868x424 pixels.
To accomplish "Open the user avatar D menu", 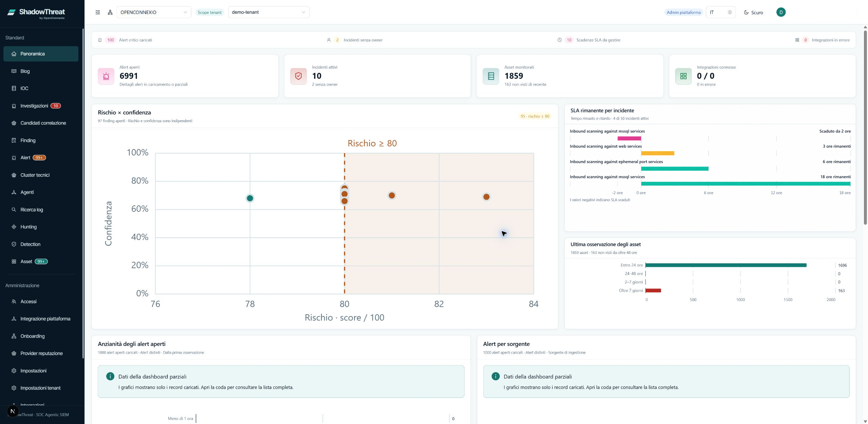I will coord(781,12).
